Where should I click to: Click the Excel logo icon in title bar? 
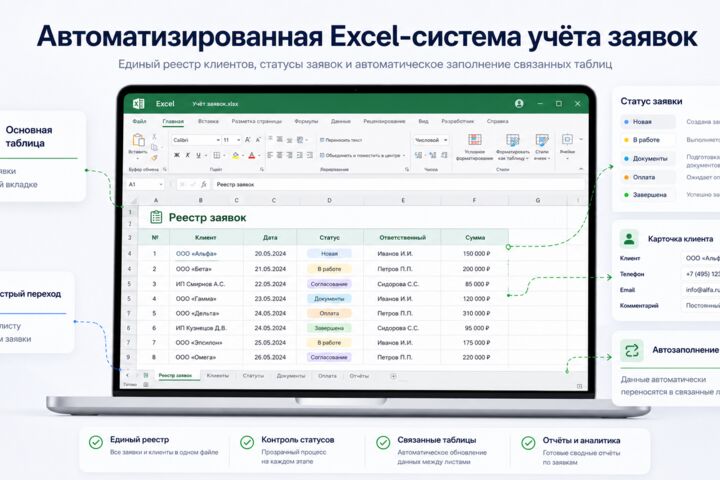(139, 104)
